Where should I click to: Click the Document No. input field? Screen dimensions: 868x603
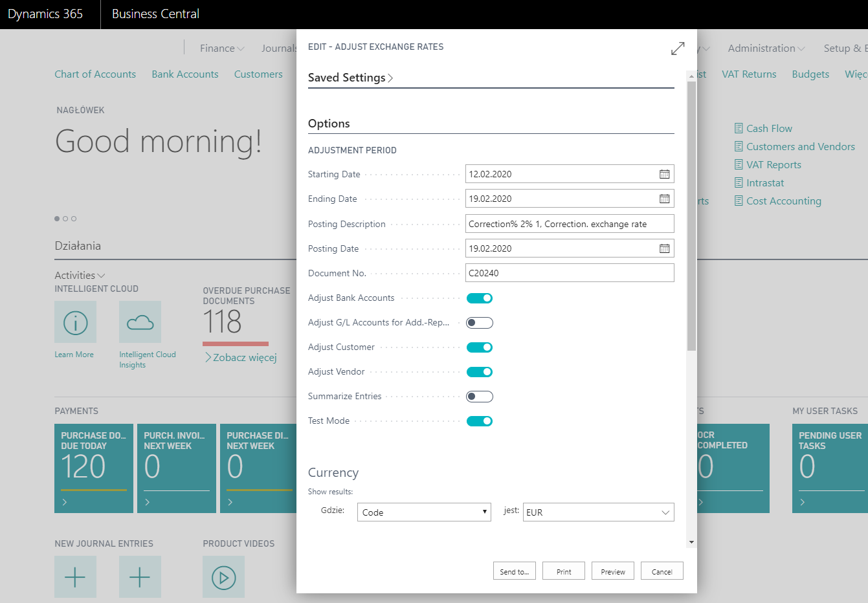[x=570, y=273]
